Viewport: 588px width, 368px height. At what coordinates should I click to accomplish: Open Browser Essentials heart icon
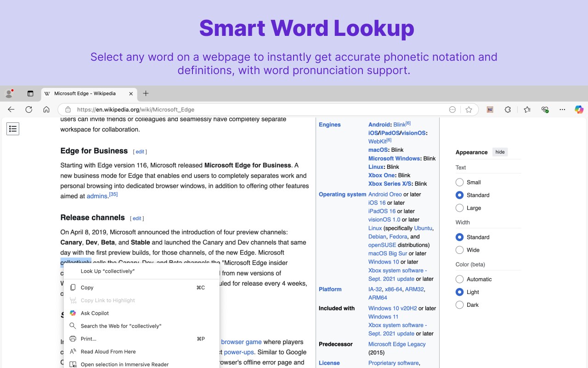click(545, 109)
